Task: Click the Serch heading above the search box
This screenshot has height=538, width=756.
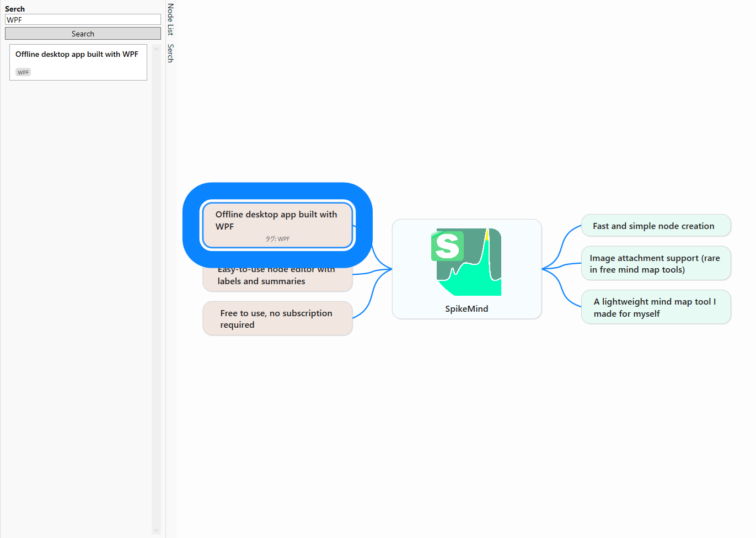Action: click(15, 8)
